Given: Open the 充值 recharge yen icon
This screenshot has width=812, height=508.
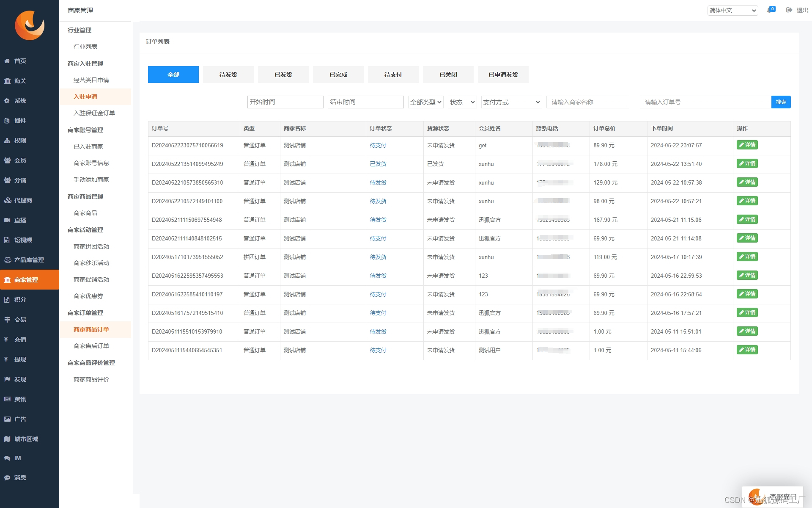Looking at the screenshot, I should tap(6, 340).
